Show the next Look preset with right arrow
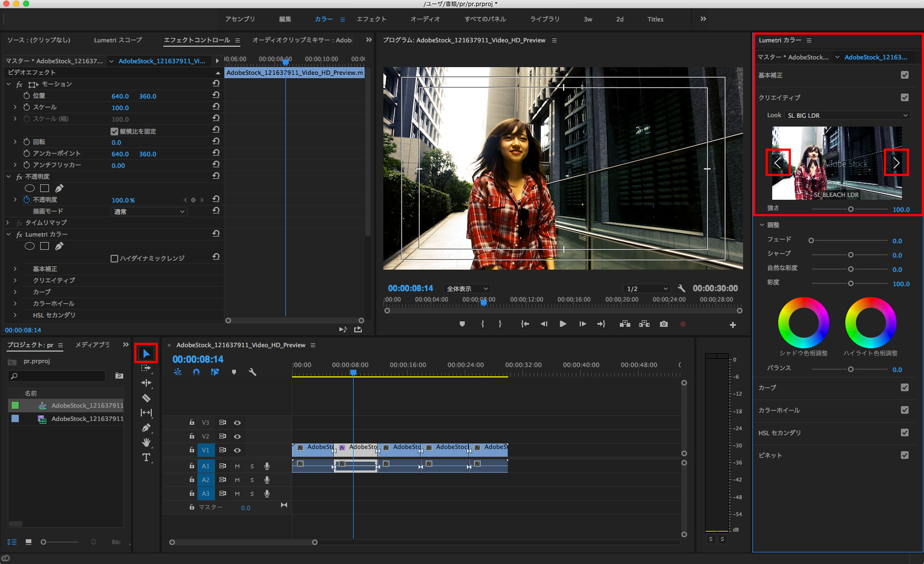Screen dimensions: 924x564 (x=896, y=162)
